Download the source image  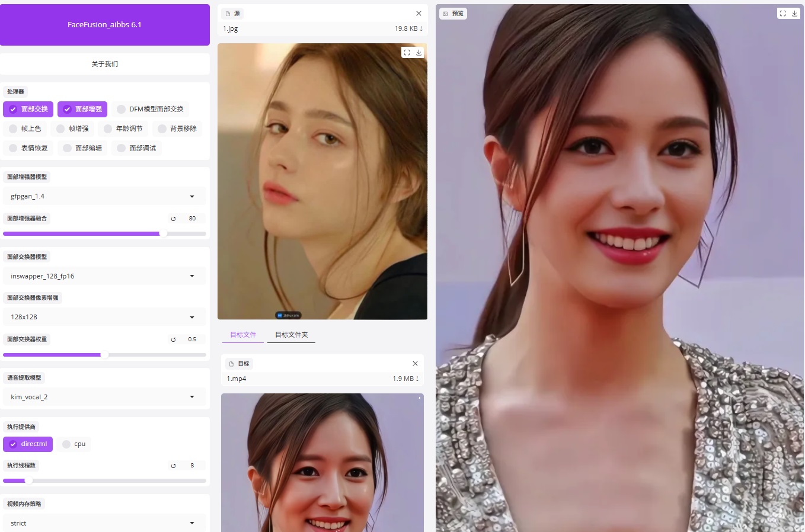(x=419, y=53)
